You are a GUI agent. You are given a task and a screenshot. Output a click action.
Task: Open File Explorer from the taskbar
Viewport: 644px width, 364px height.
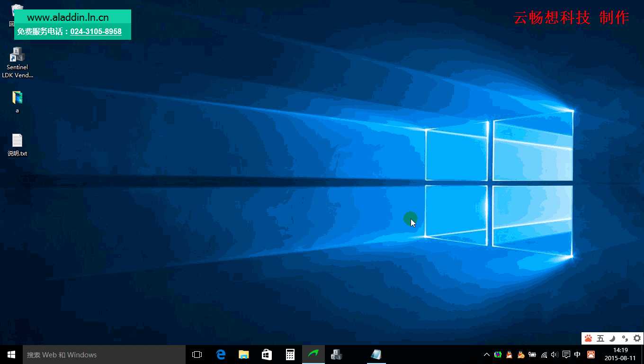pyautogui.click(x=244, y=355)
